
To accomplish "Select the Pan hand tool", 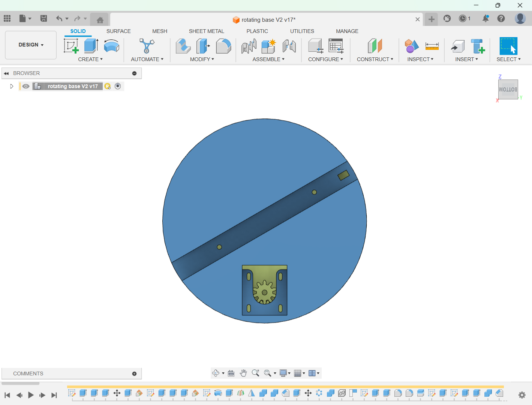I will pyautogui.click(x=243, y=373).
